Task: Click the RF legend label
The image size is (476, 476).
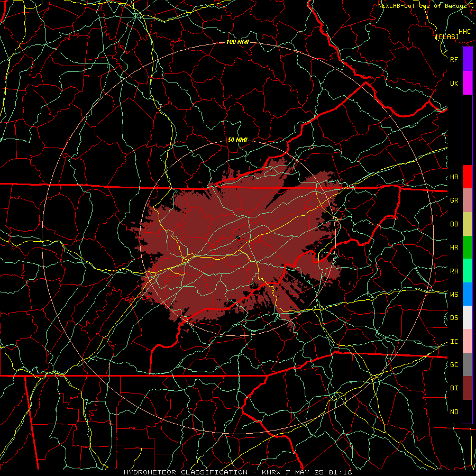Action: coord(454,59)
